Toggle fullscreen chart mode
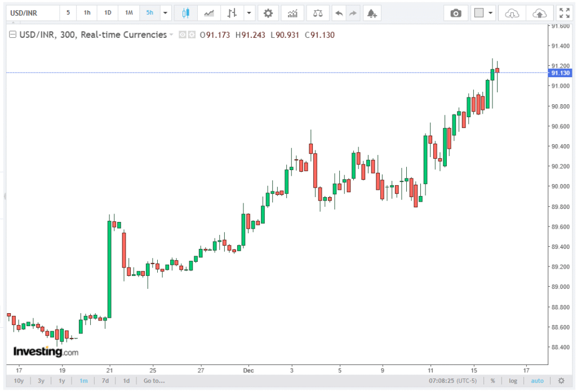This screenshot has height=392, width=577. pos(563,13)
